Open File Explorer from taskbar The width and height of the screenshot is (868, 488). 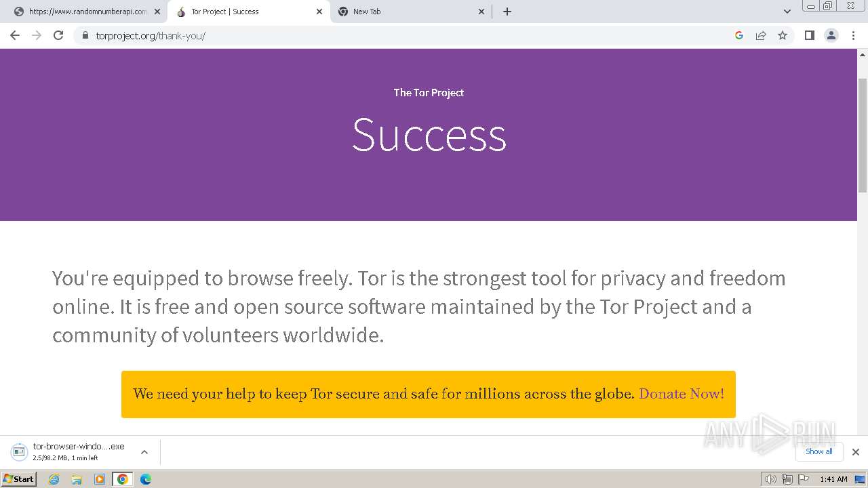coord(77,479)
